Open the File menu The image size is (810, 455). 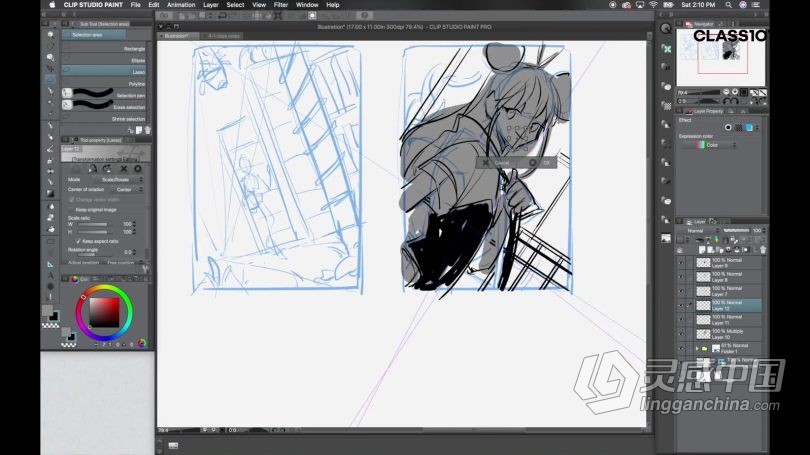pos(135,5)
